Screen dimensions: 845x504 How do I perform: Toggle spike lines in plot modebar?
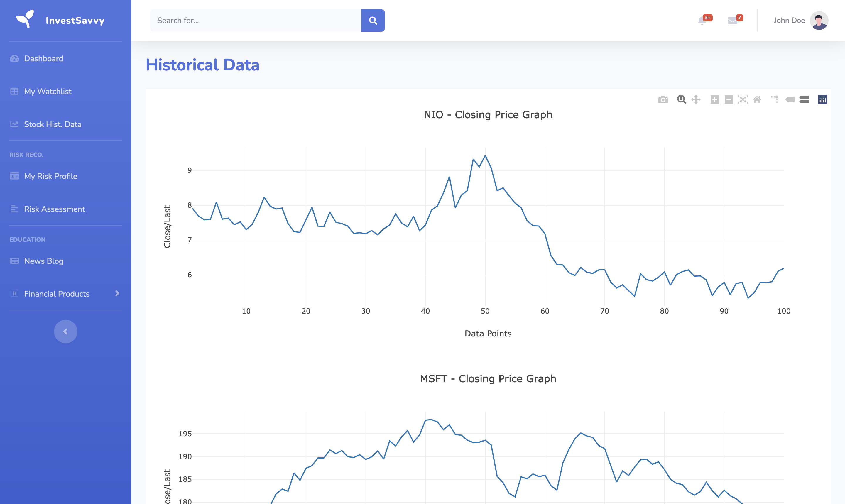775,99
